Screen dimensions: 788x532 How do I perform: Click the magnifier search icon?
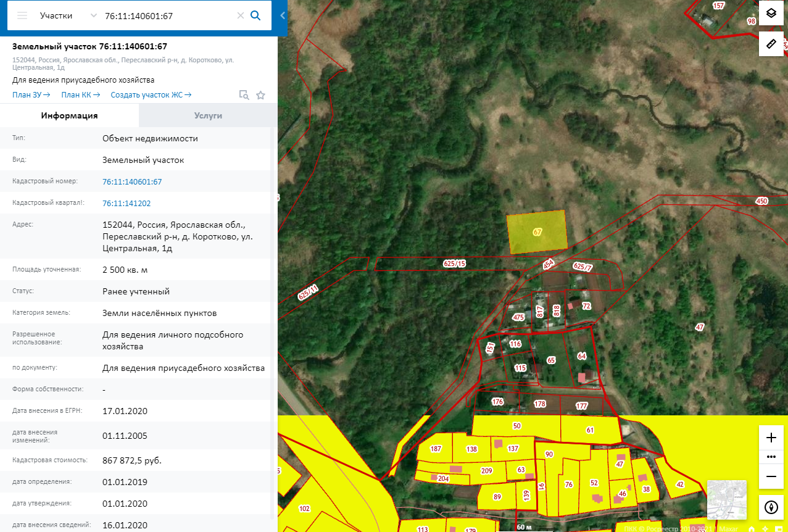(x=255, y=15)
